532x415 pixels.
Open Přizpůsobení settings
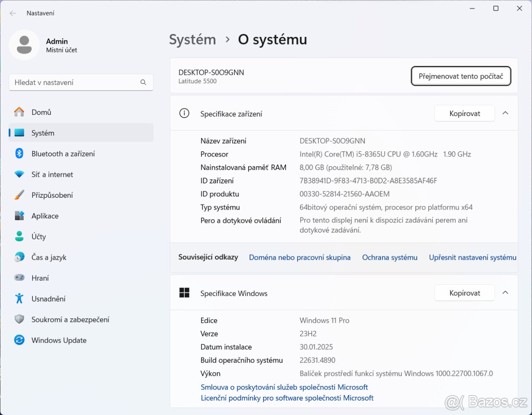[81, 195]
